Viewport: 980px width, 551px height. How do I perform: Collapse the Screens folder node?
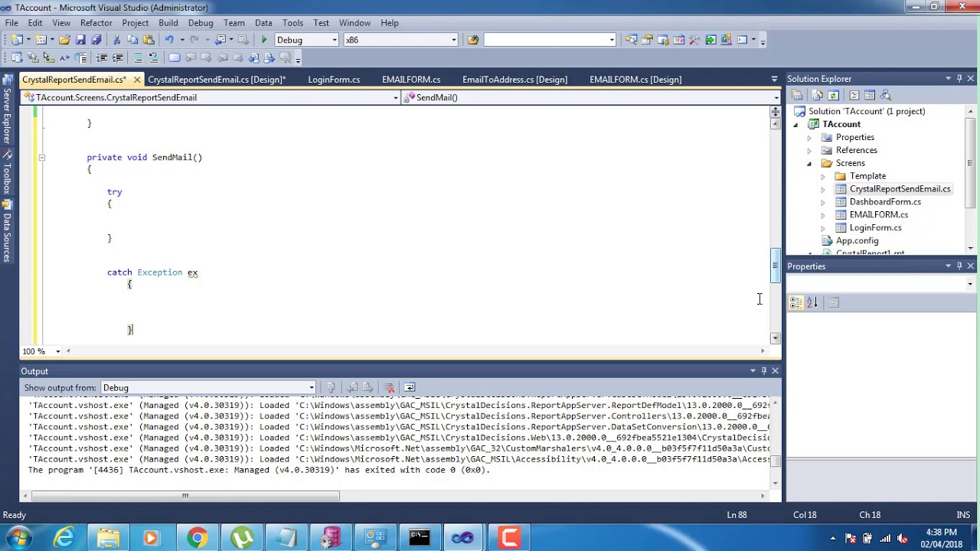pos(809,163)
